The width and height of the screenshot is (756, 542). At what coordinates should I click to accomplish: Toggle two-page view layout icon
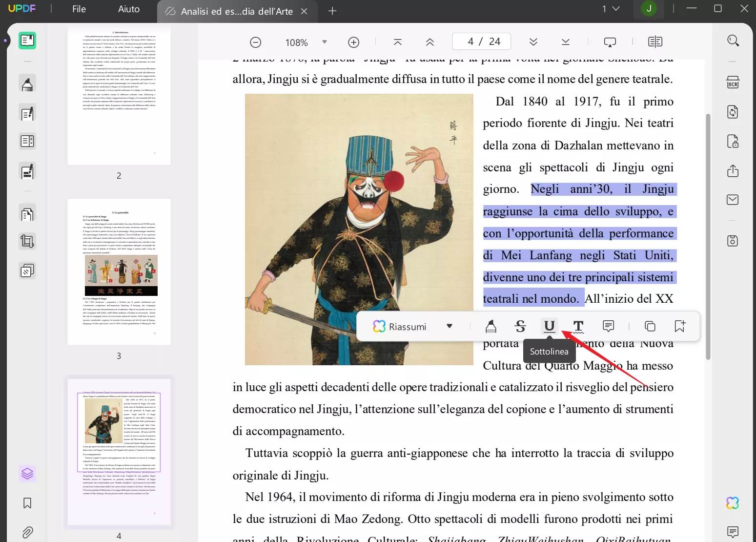pos(655,42)
